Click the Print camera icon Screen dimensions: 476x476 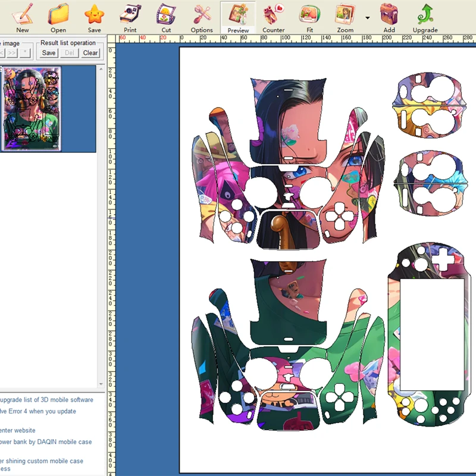pyautogui.click(x=130, y=18)
